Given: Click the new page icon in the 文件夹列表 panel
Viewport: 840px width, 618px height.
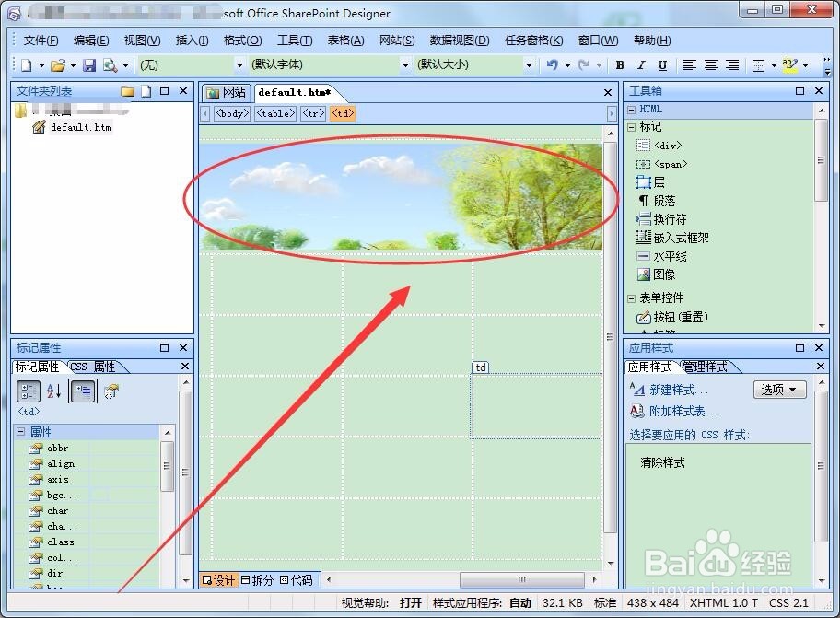Looking at the screenshot, I should [146, 91].
